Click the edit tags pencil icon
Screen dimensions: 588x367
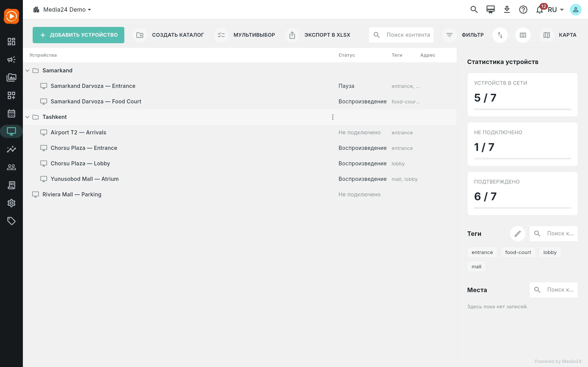pos(518,233)
